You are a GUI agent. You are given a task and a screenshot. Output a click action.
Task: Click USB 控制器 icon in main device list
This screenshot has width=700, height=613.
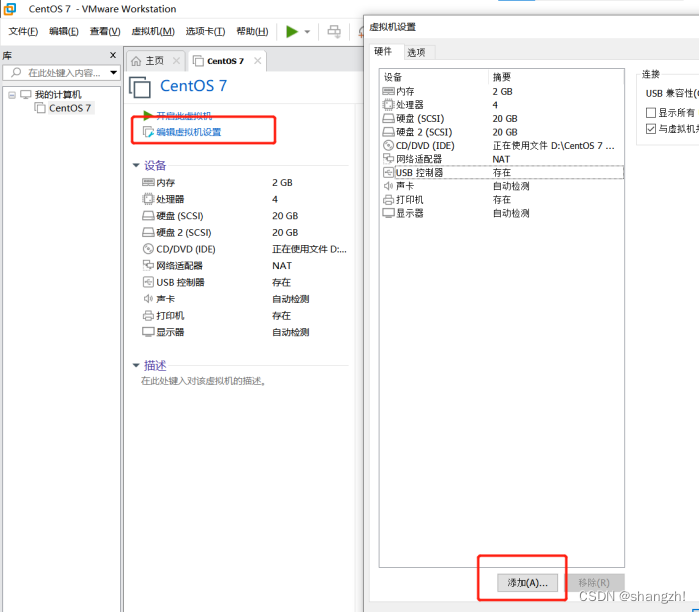click(x=148, y=282)
